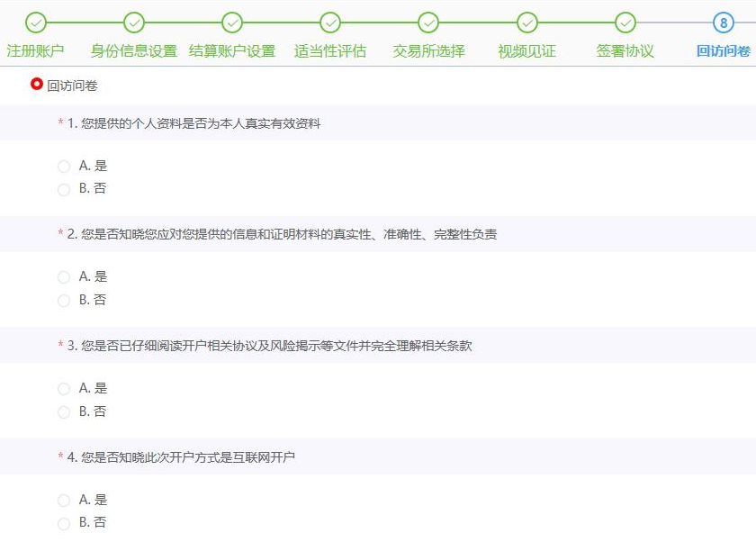Click question 3 text about 风险揭示等文件
The image size is (756, 542).
coord(276,346)
